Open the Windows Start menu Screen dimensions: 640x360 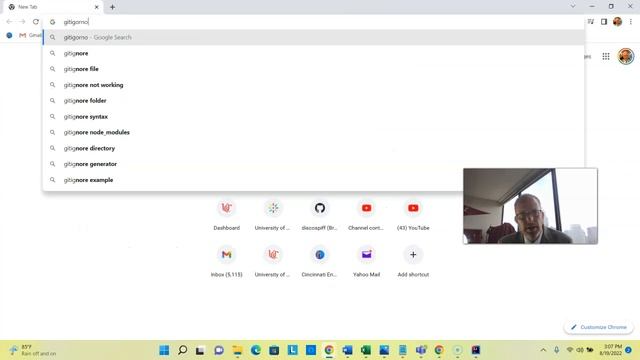point(164,350)
